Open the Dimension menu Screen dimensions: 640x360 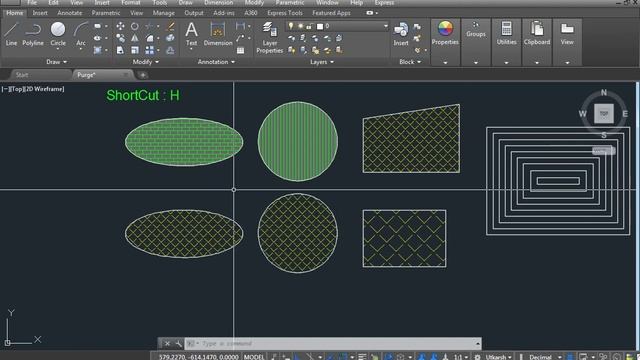[x=218, y=2]
